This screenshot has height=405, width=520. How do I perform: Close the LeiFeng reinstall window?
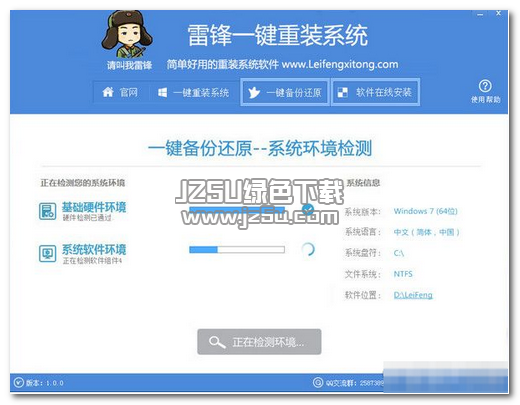(x=498, y=14)
